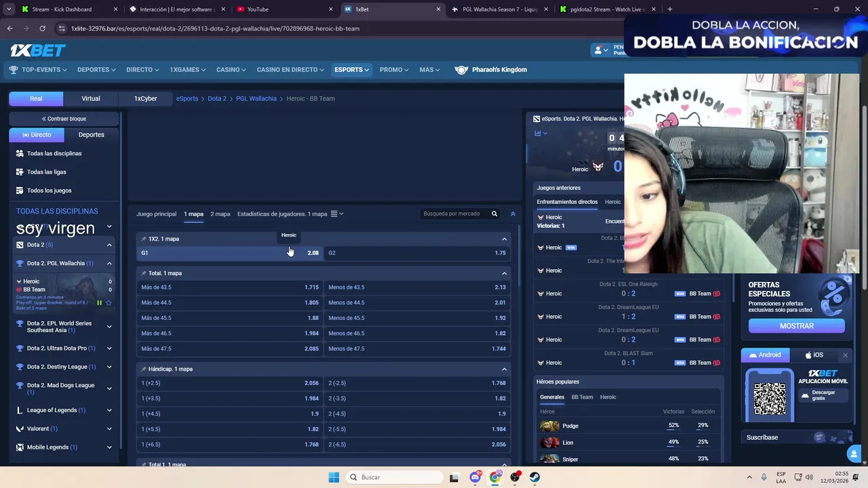Bet on G2 at 1.75

coord(417,253)
